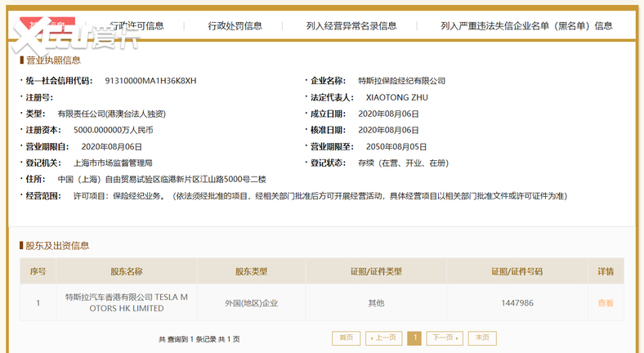Click the company name 特斯拉保险经纪有限公司
This screenshot has height=353, width=644.
coord(401,81)
